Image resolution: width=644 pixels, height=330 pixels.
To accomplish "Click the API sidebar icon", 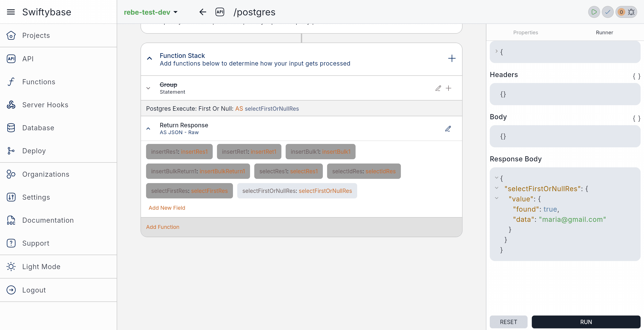I will (x=11, y=59).
